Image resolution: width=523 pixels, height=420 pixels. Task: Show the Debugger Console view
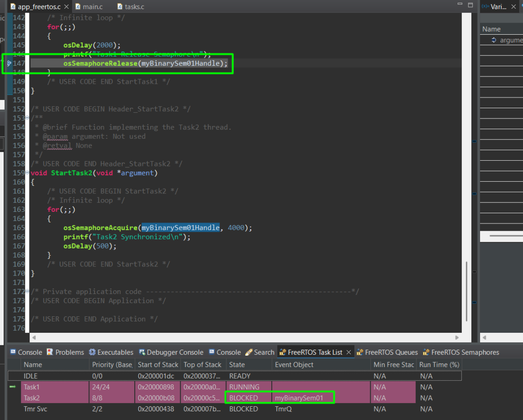[175, 352]
